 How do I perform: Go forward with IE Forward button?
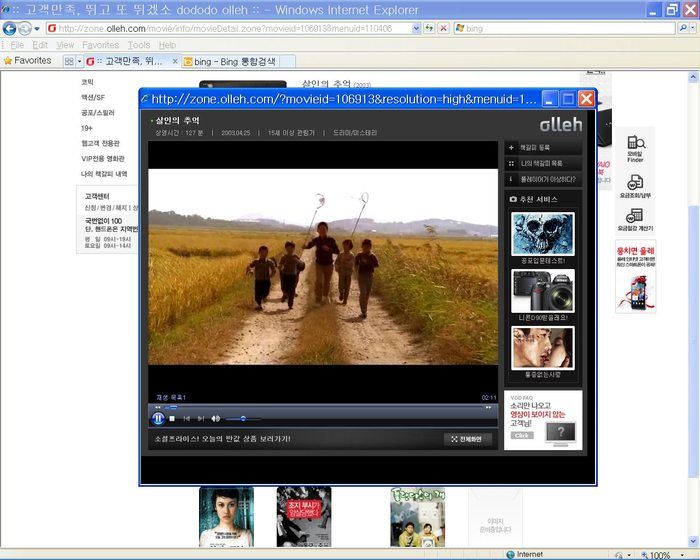click(25, 28)
